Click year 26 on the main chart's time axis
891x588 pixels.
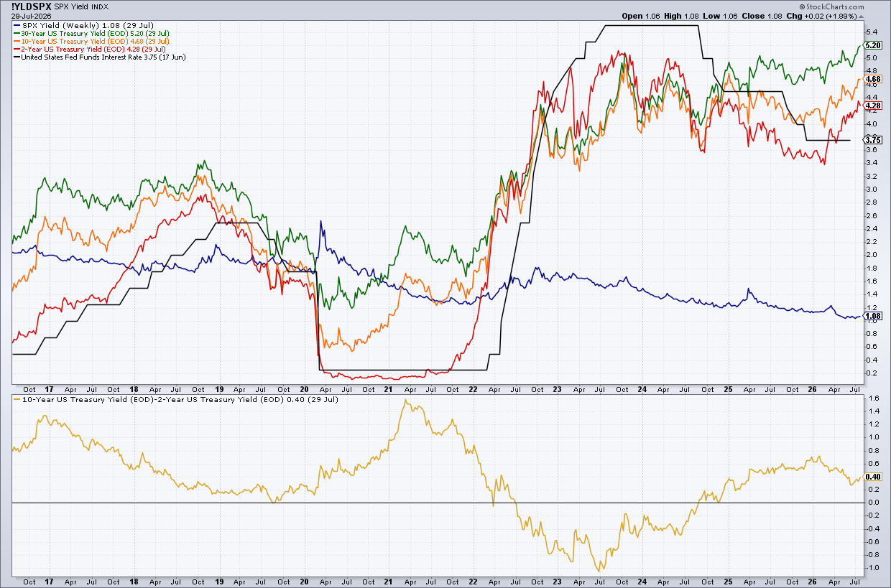811,388
